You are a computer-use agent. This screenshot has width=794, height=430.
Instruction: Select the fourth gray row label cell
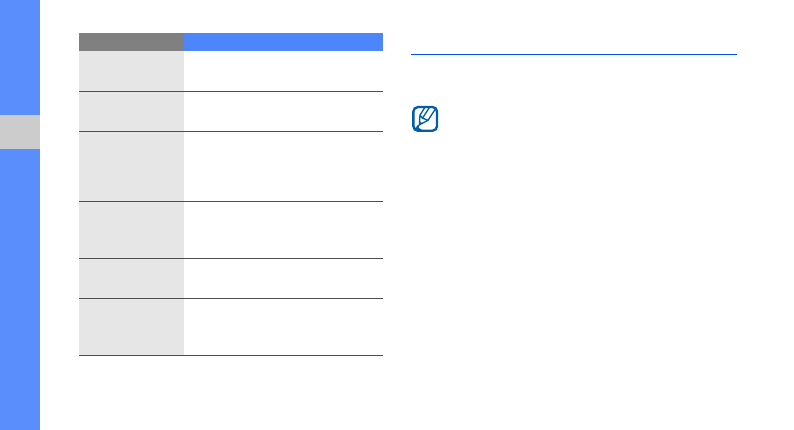pyautogui.click(x=131, y=230)
